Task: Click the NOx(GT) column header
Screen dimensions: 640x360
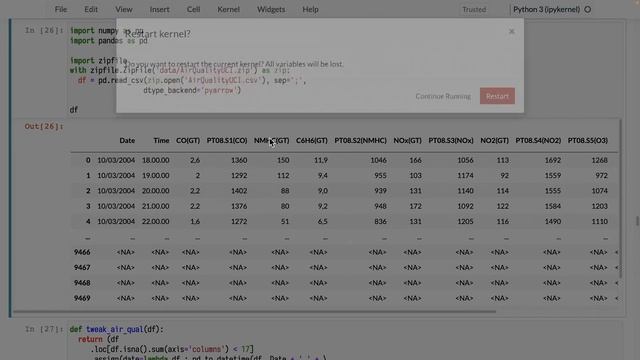Action: pos(407,140)
